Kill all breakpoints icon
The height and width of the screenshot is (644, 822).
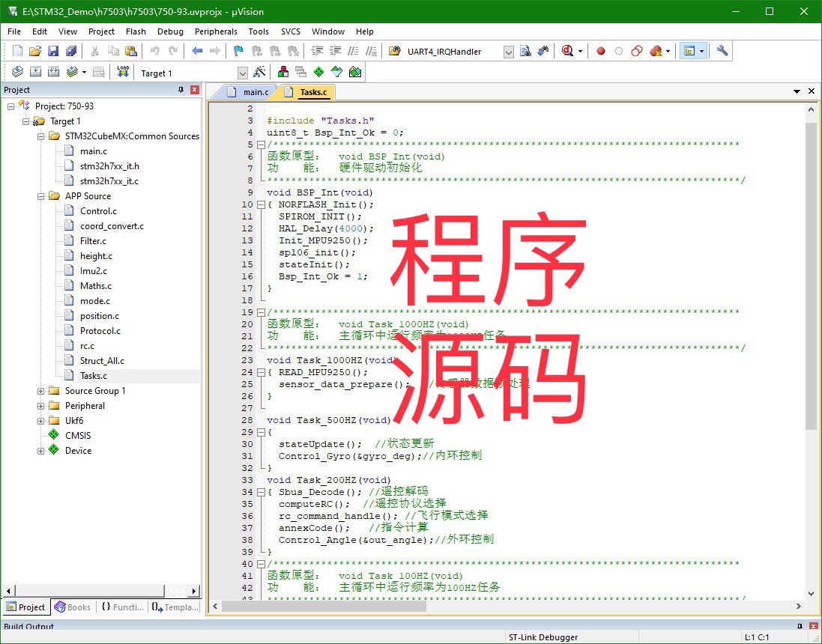pyautogui.click(x=656, y=51)
